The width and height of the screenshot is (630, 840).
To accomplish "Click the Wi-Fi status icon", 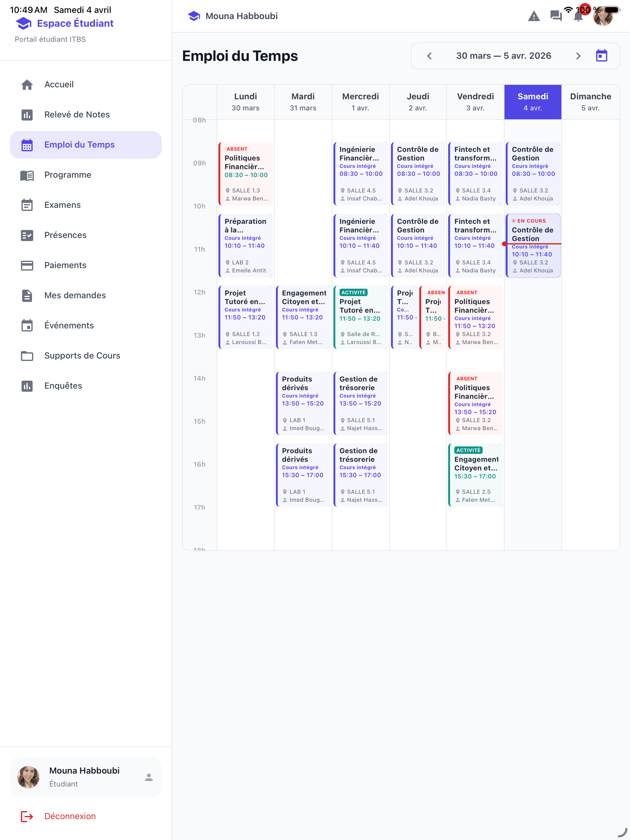I will (568, 10).
